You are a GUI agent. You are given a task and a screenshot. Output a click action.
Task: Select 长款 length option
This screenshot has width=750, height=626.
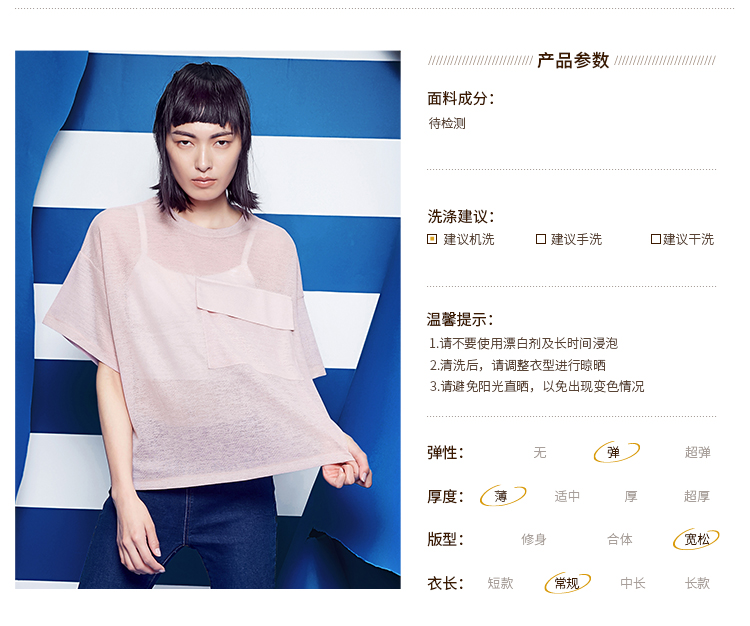[697, 583]
